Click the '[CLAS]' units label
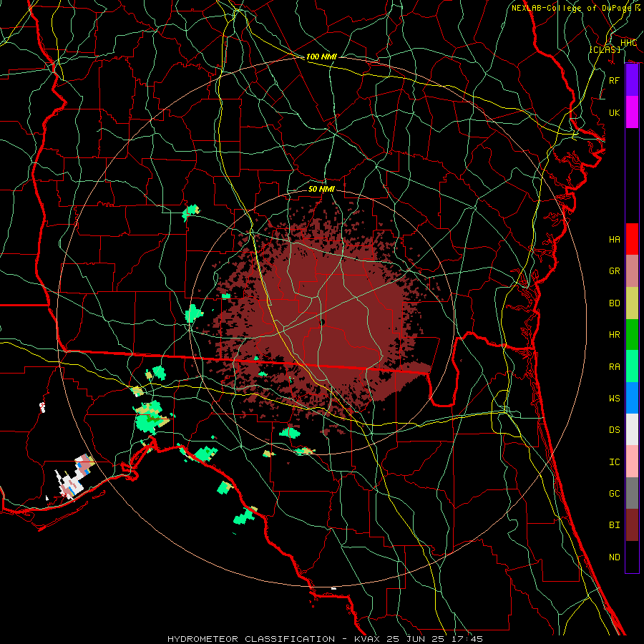 tap(605, 49)
